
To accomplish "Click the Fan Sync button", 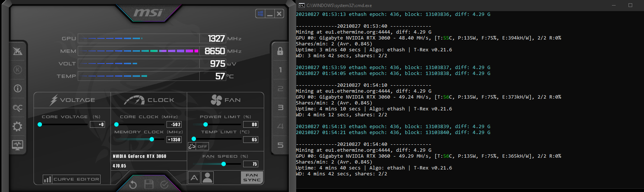I will (252, 178).
